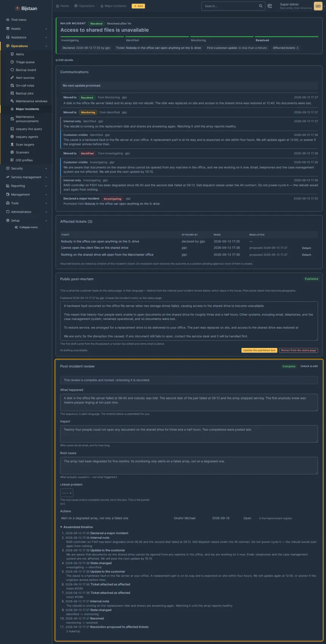Click the GD user avatar
The width and height of the screenshot is (326, 644).
[x=318, y=6]
